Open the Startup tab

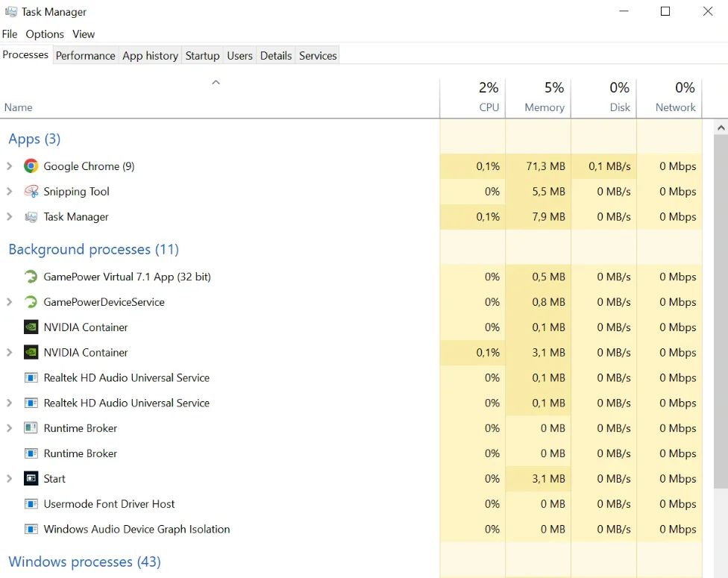202,56
